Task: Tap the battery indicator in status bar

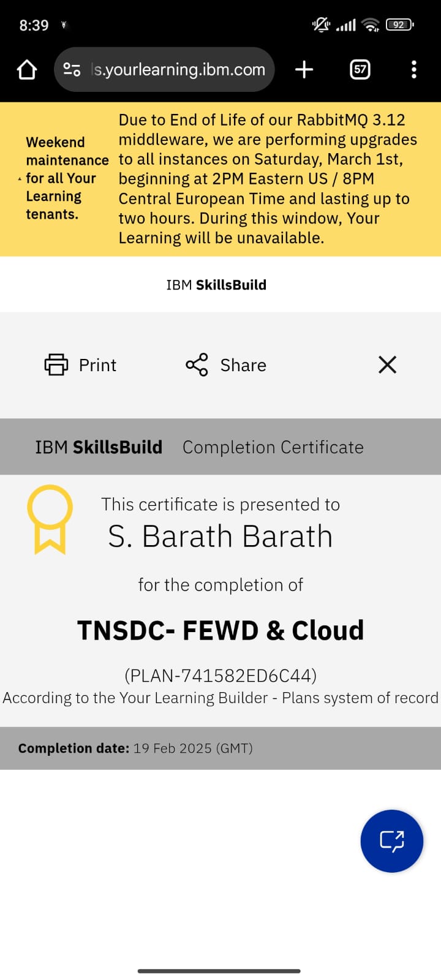Action: (399, 24)
